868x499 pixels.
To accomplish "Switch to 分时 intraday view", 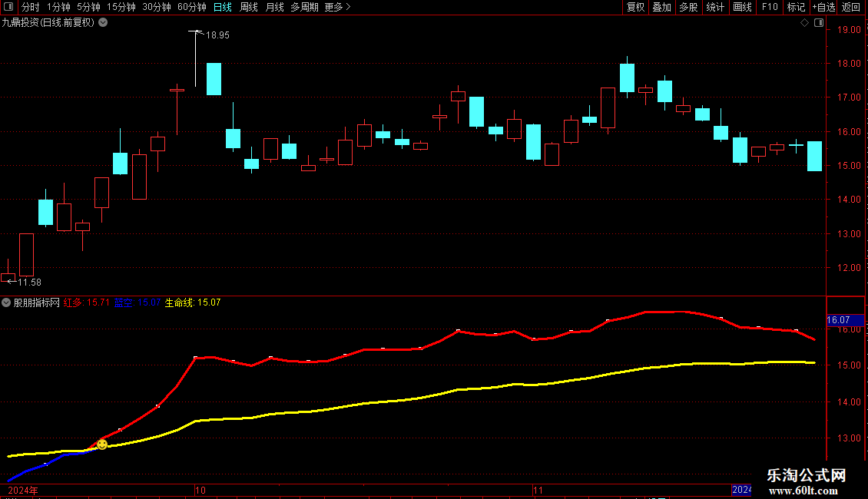I will [x=31, y=7].
